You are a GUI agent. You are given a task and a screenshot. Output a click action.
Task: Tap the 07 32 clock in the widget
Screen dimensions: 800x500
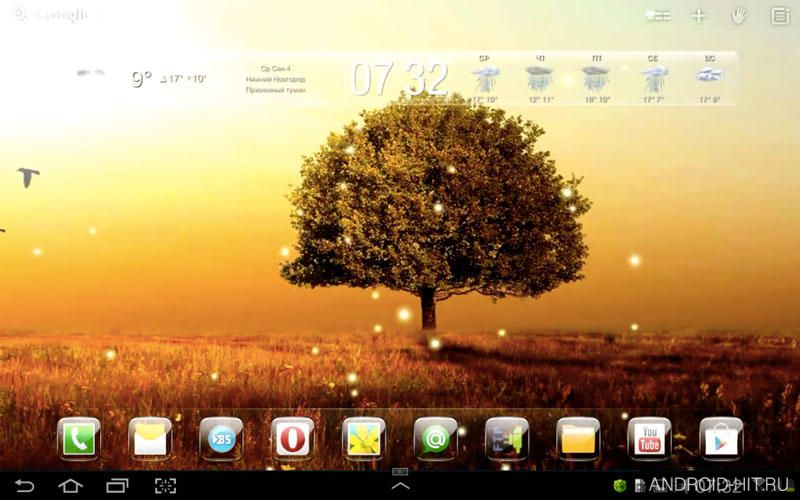tap(400, 79)
